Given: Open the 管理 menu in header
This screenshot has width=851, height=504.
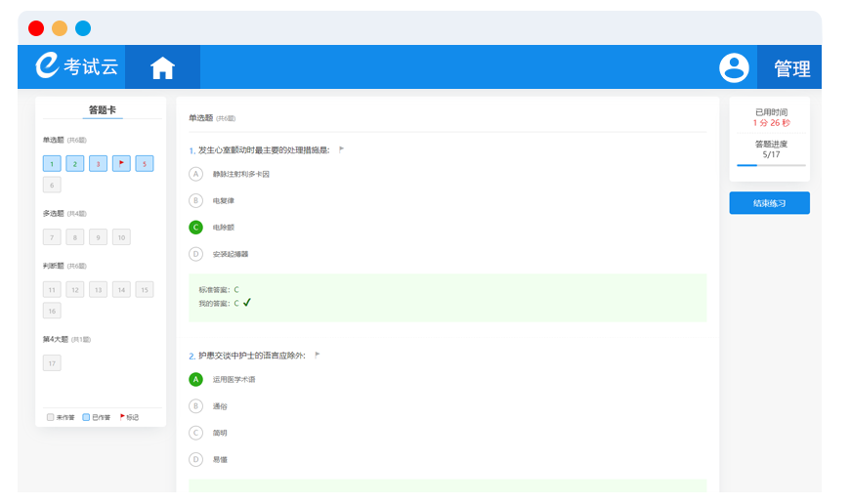Looking at the screenshot, I should click(x=791, y=68).
